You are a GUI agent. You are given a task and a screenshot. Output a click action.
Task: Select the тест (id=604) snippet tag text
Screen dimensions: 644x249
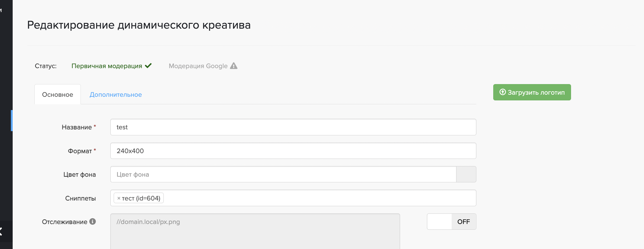141,198
